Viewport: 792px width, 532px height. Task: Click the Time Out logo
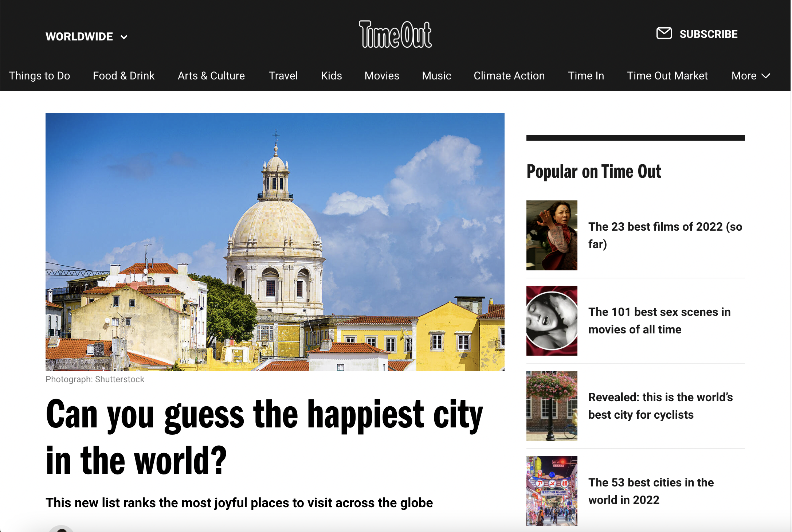(395, 35)
